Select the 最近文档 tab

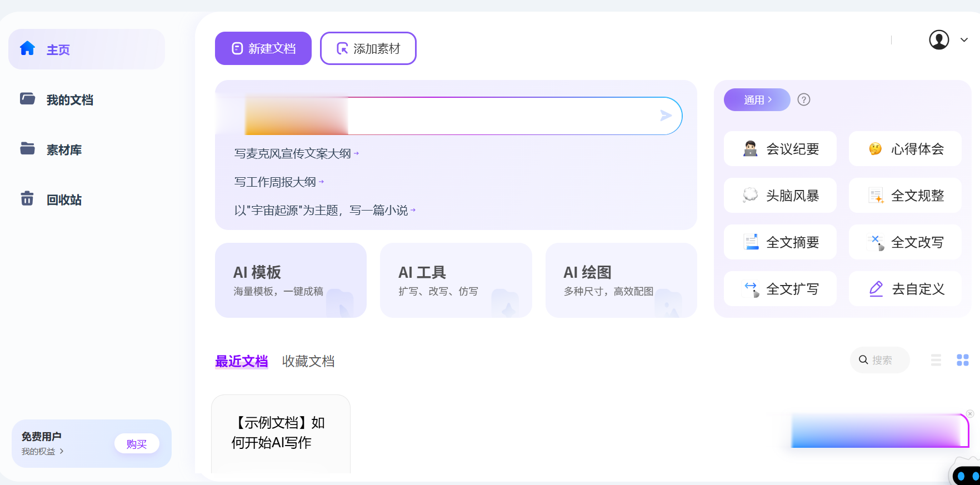tap(242, 362)
